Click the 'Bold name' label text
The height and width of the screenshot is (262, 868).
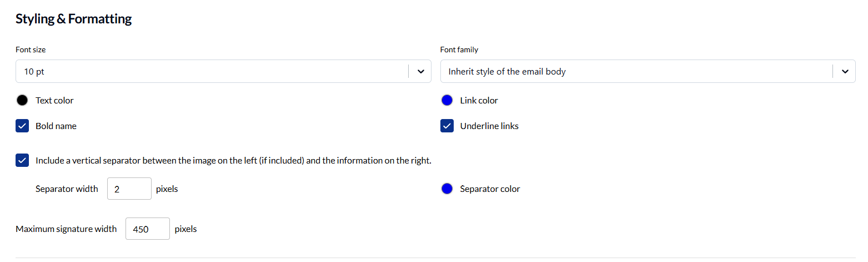(x=56, y=126)
